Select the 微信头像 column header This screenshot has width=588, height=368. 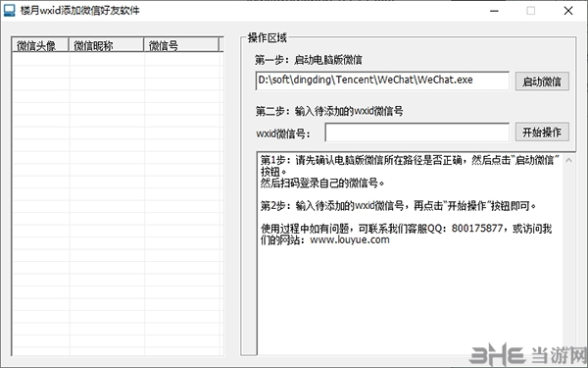tap(40, 45)
